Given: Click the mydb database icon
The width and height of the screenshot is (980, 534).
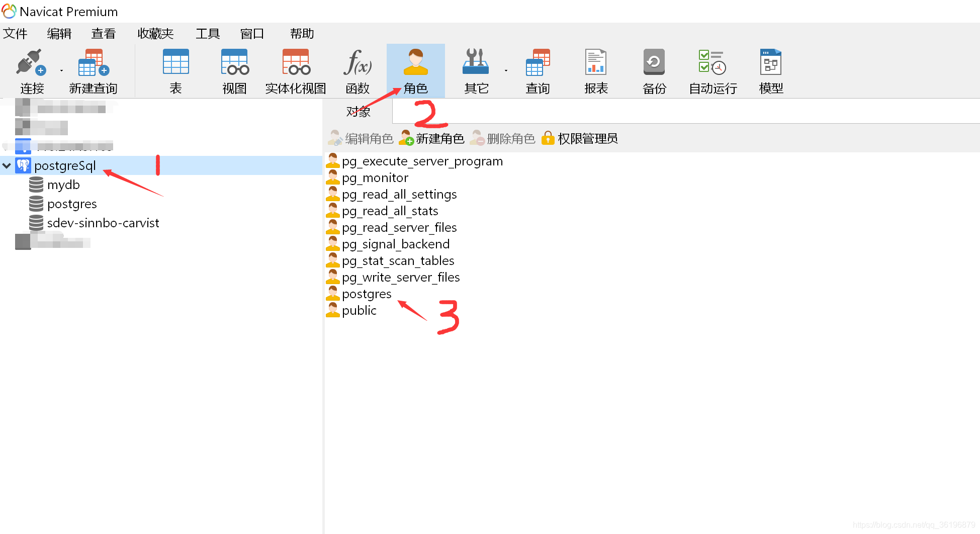Looking at the screenshot, I should coord(36,185).
